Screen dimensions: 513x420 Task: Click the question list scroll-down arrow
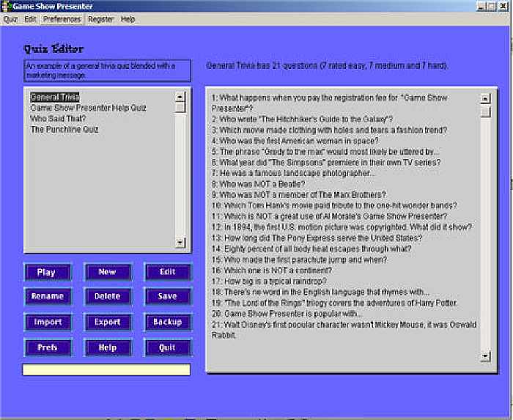pyautogui.click(x=485, y=356)
